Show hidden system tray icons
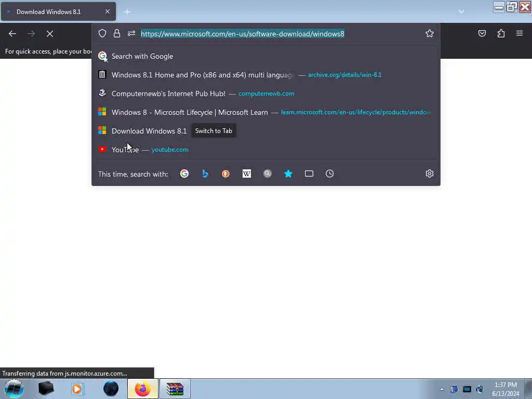Viewport: 532px width, 399px height. (442, 389)
